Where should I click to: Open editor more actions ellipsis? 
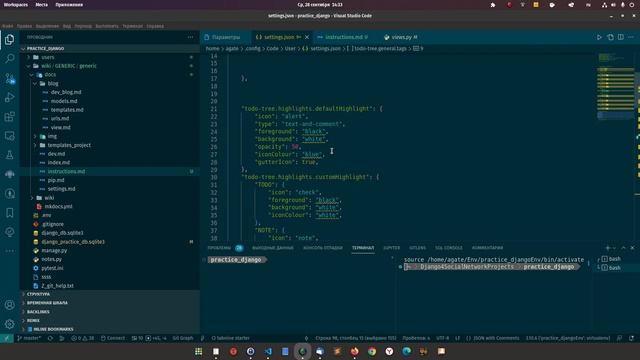pyautogui.click(x=631, y=37)
